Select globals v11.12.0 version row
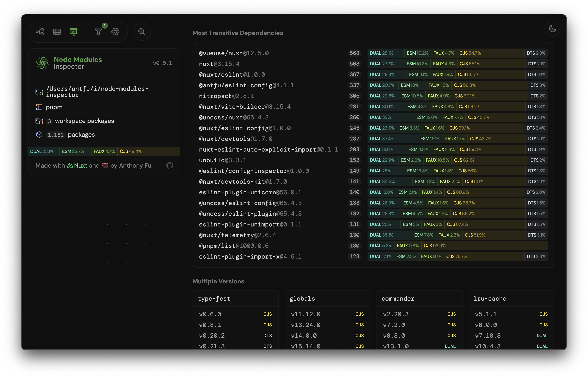The height and width of the screenshot is (378, 588). point(327,314)
